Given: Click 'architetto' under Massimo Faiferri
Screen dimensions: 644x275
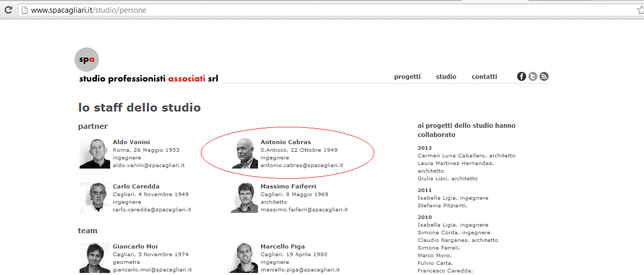Looking at the screenshot, I should tap(274, 202).
